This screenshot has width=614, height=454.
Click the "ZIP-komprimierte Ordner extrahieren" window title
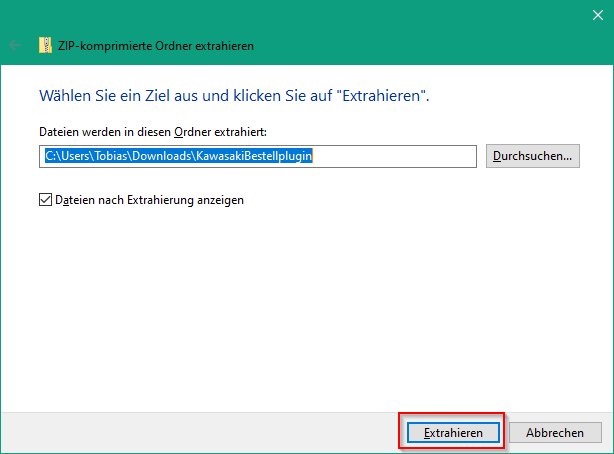pyautogui.click(x=156, y=46)
